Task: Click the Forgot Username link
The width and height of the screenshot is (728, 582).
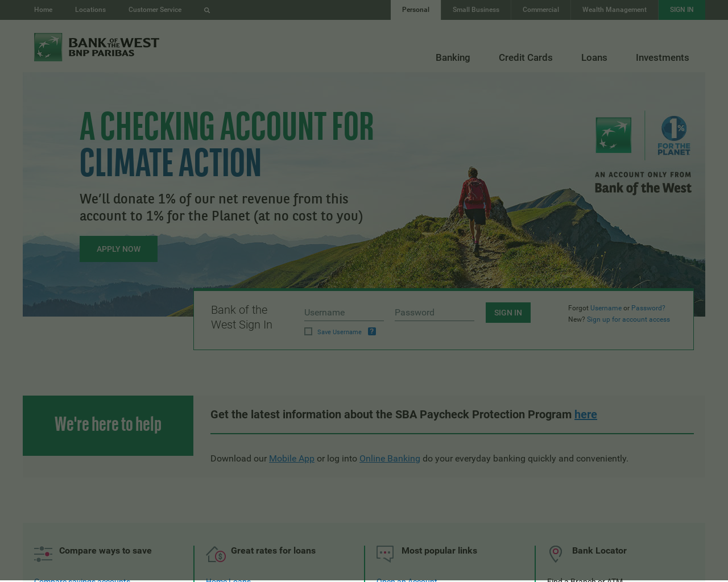Action: (606, 308)
